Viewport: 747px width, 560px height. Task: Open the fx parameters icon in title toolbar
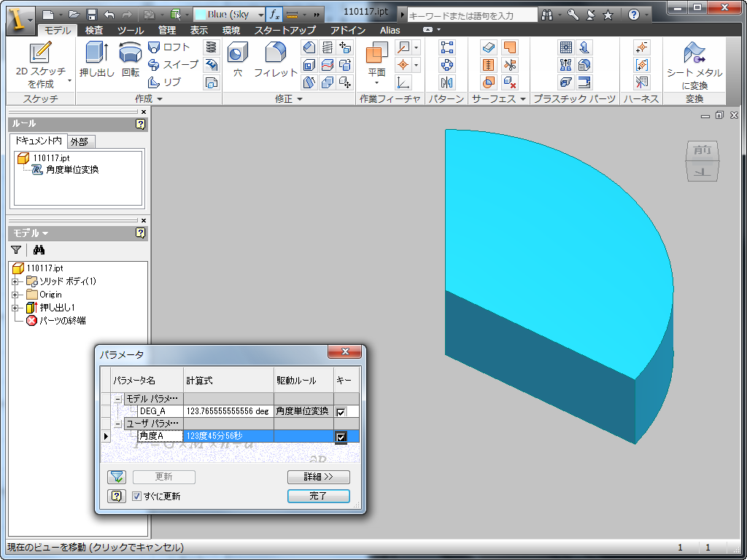pos(273,15)
